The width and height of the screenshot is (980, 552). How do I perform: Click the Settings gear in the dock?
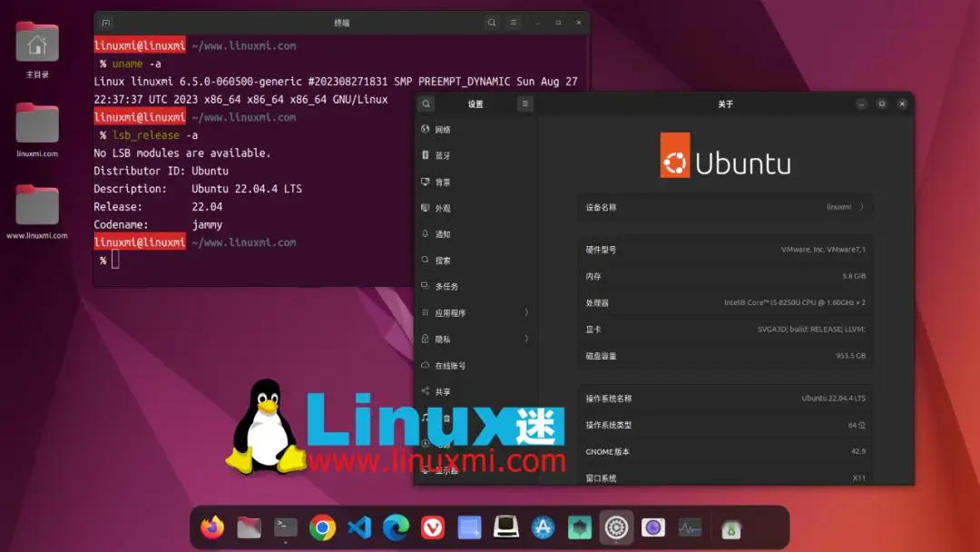coord(616,527)
